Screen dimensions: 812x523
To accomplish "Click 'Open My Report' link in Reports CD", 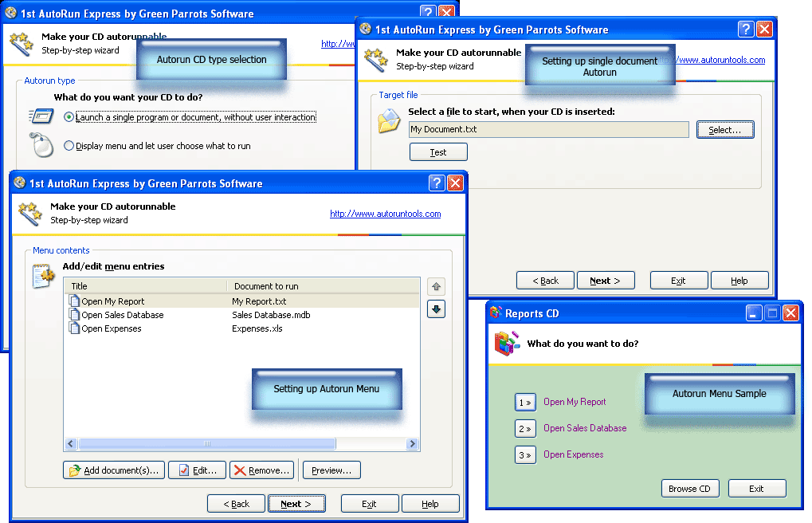I will (x=575, y=402).
